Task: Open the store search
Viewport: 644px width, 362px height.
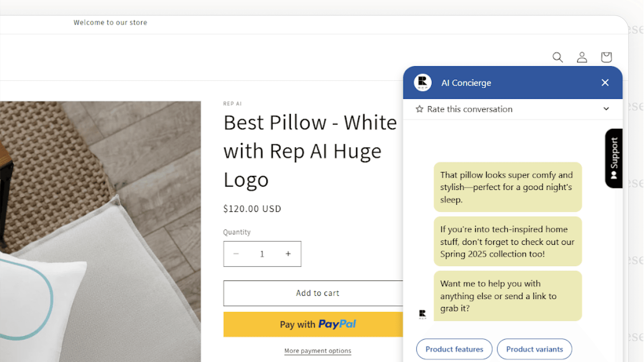Action: point(558,57)
